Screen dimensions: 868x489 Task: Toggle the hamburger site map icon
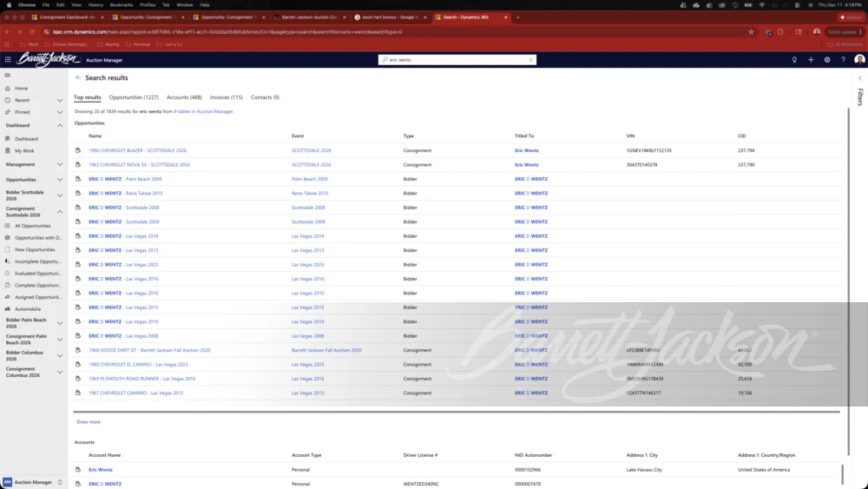click(x=7, y=75)
